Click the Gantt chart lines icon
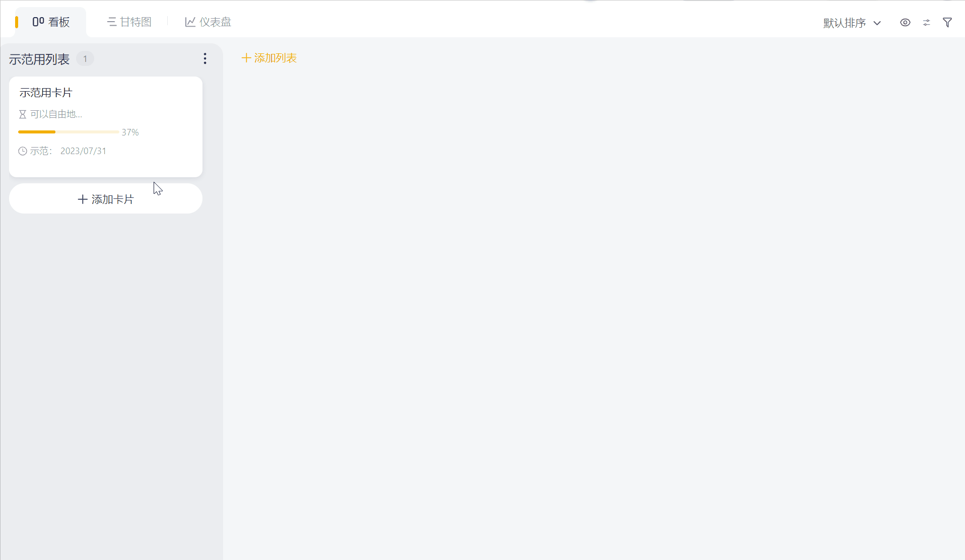Screen dimensions: 965x560 [112, 22]
